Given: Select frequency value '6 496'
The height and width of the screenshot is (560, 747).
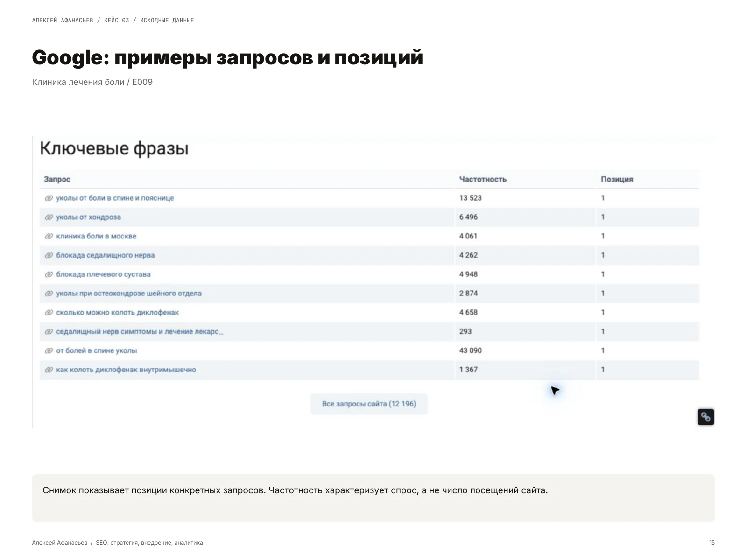Looking at the screenshot, I should [x=468, y=217].
